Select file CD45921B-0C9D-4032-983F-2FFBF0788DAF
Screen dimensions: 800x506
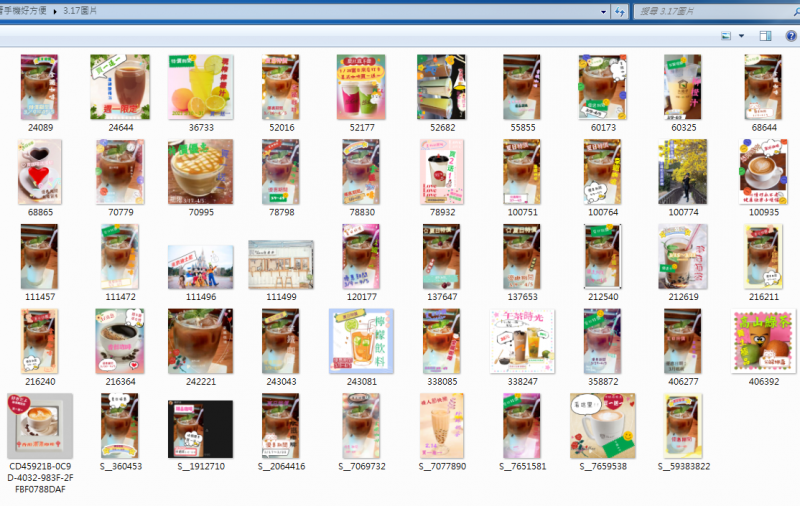click(40, 425)
